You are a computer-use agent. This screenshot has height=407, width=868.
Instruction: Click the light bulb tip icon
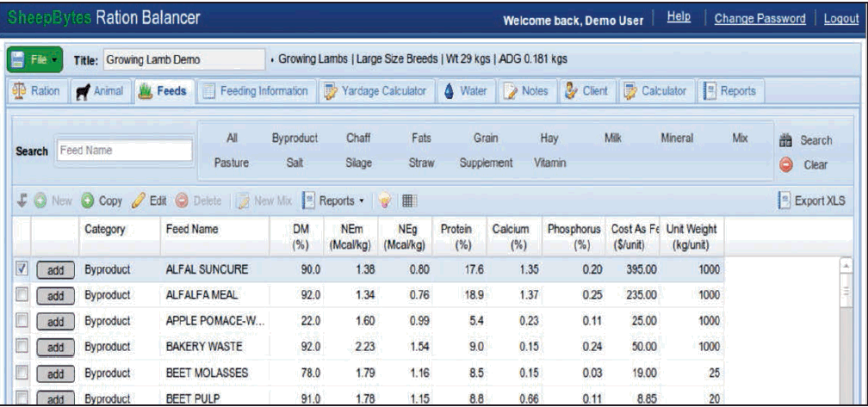[385, 201]
